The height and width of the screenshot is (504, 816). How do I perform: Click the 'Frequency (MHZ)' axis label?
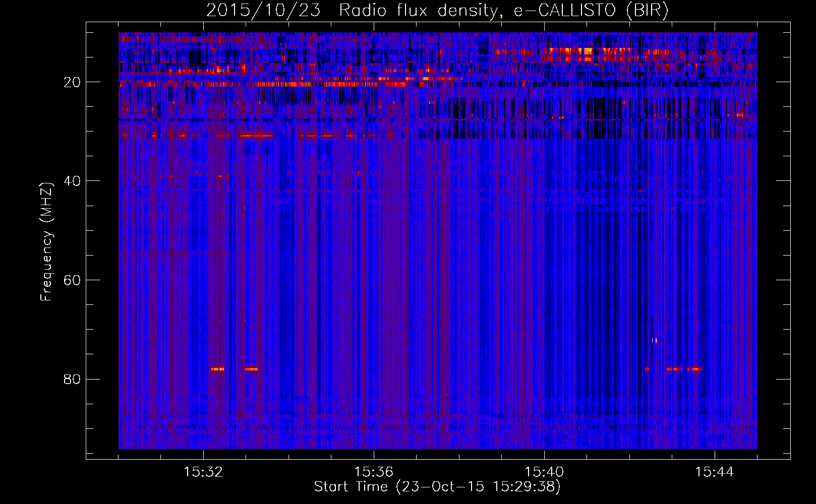(x=46, y=242)
